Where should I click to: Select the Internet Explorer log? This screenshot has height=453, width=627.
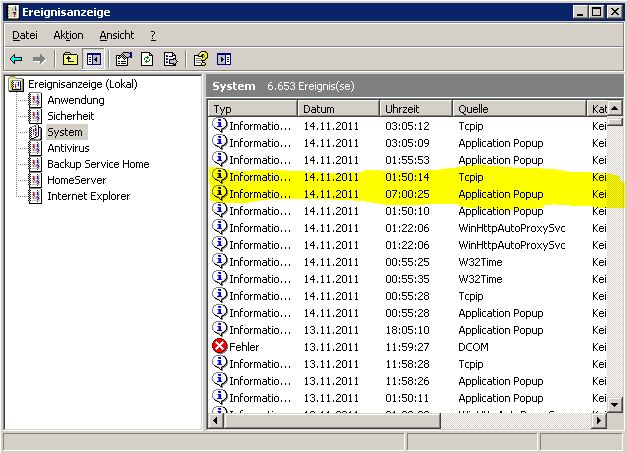pyautogui.click(x=89, y=196)
